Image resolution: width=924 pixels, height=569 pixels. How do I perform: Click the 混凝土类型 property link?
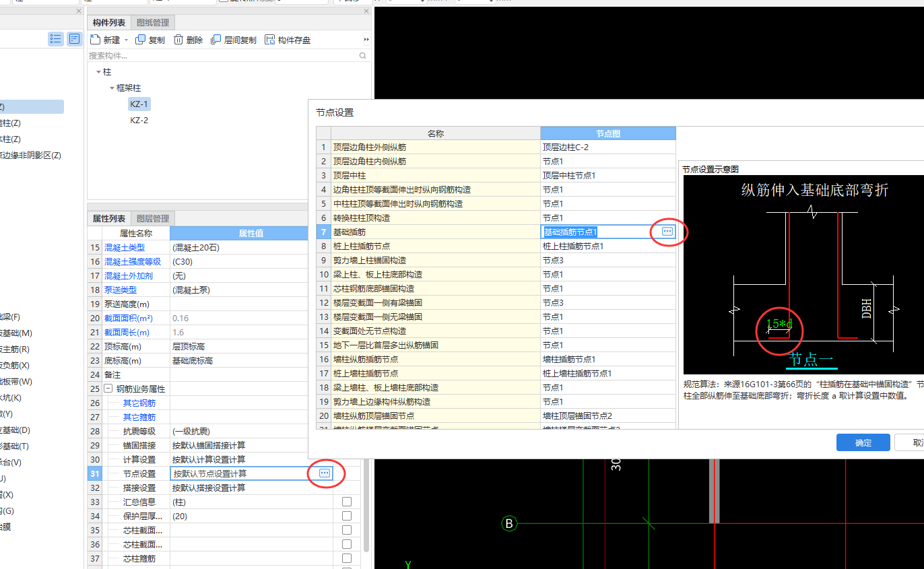coord(125,248)
